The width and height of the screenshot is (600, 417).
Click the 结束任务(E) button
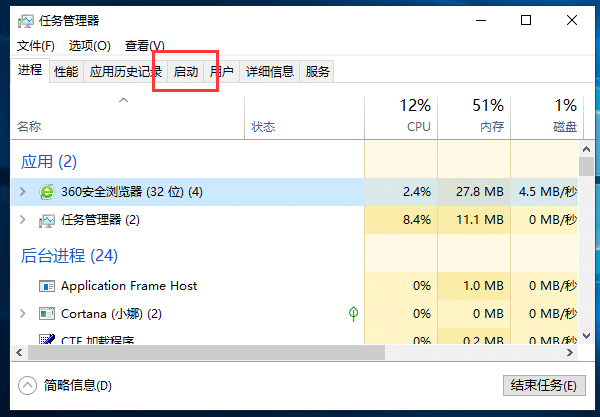pyautogui.click(x=544, y=385)
